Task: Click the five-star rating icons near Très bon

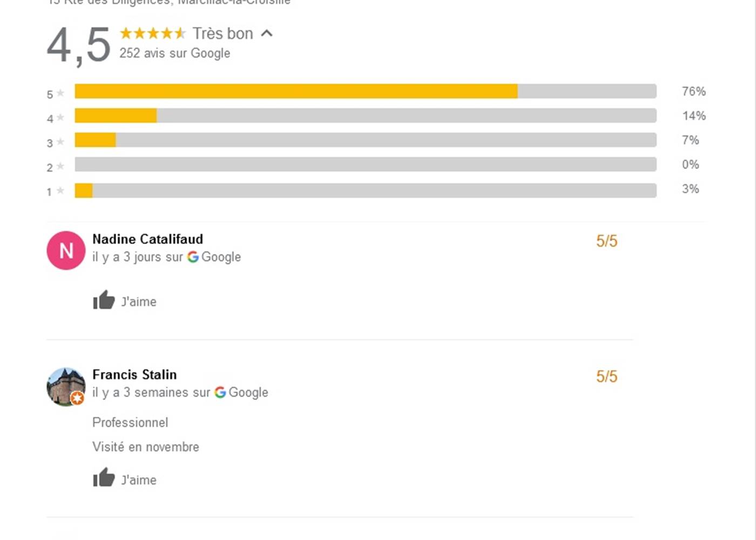Action: (152, 33)
